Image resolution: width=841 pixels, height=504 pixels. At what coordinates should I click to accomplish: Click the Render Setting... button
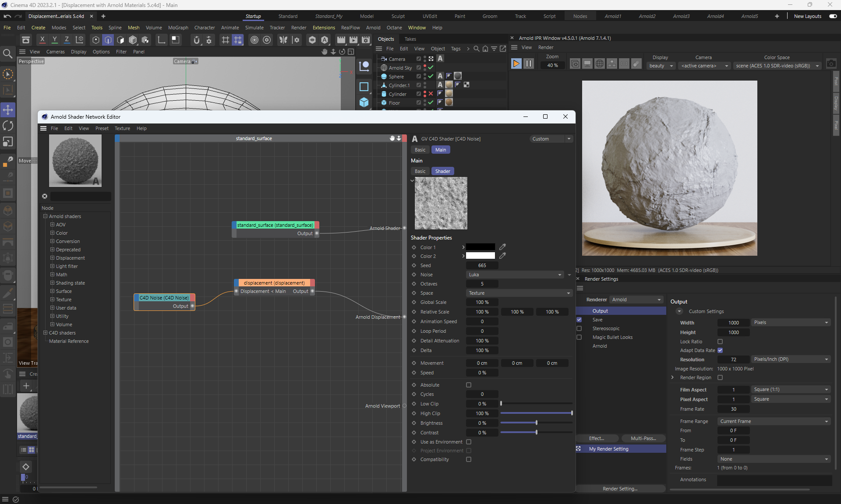(x=620, y=489)
